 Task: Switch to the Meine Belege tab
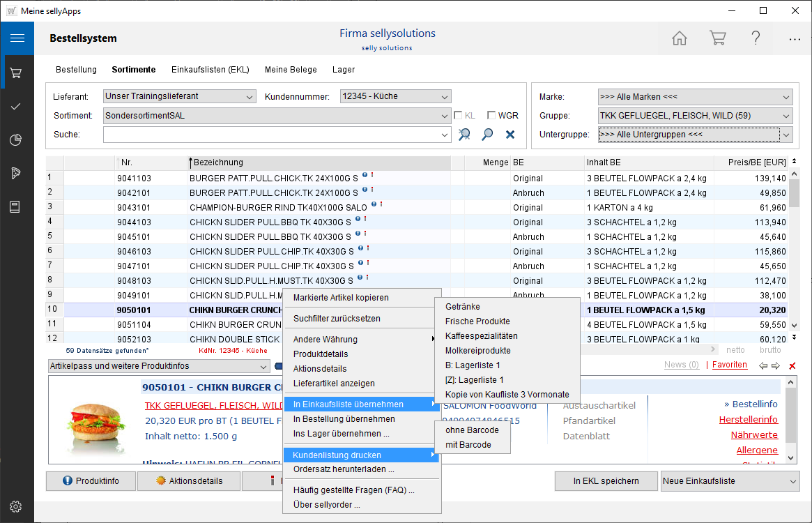point(291,70)
